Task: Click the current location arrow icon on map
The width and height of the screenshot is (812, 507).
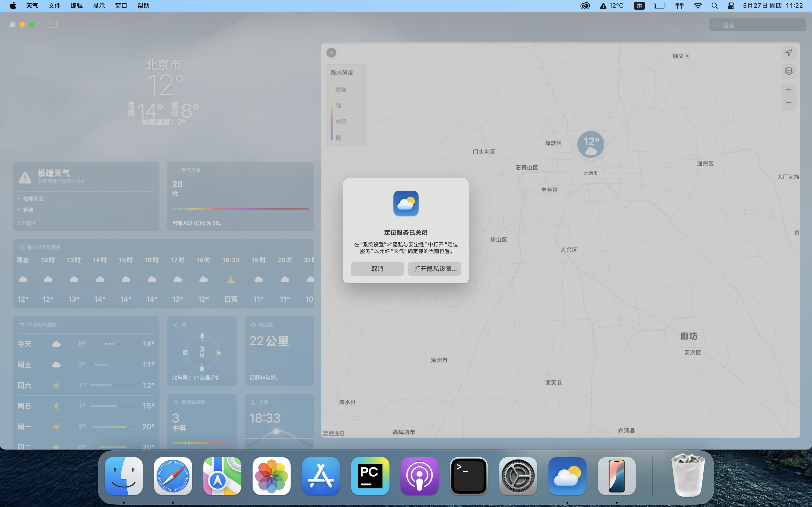Action: pos(789,53)
